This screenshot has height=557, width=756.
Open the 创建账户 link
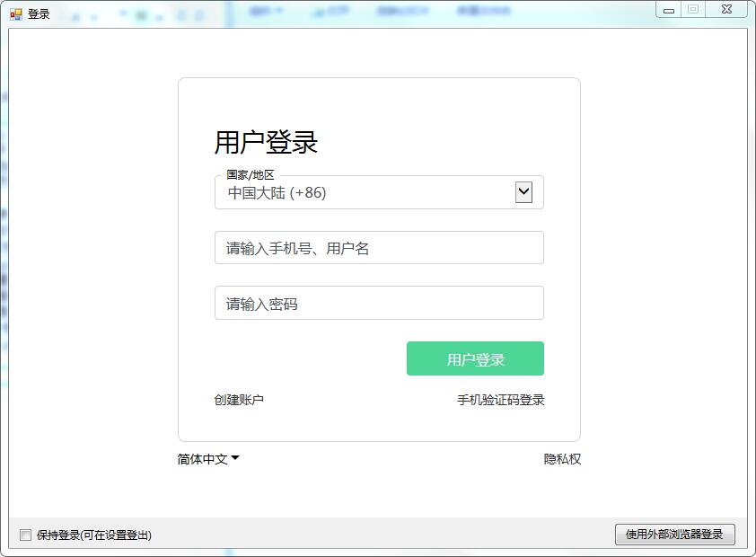click(239, 400)
